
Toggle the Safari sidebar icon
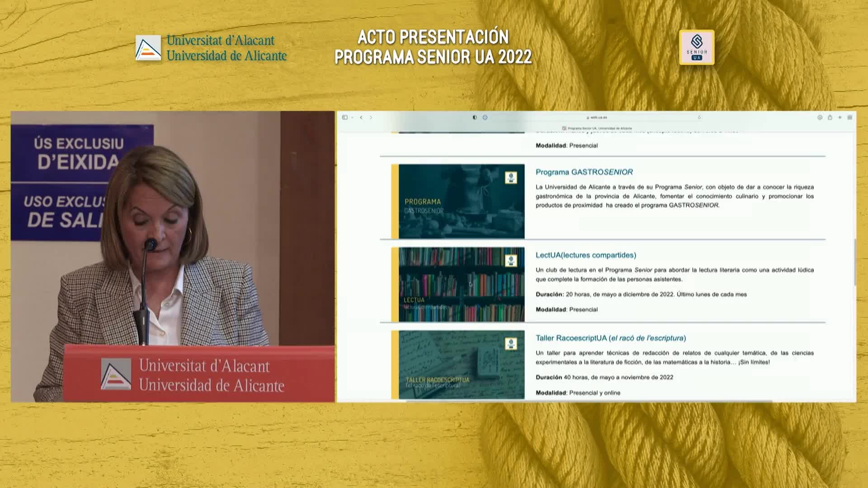point(344,117)
